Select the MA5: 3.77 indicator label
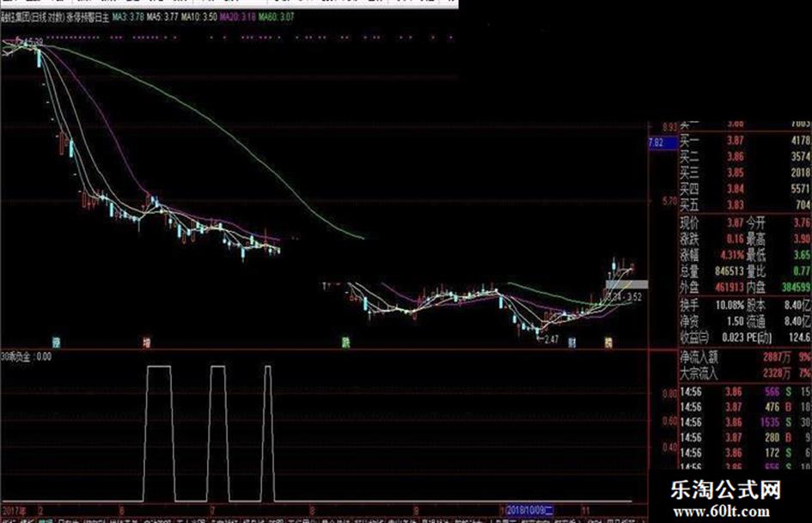Image resolution: width=812 pixels, height=523 pixels. (162, 17)
